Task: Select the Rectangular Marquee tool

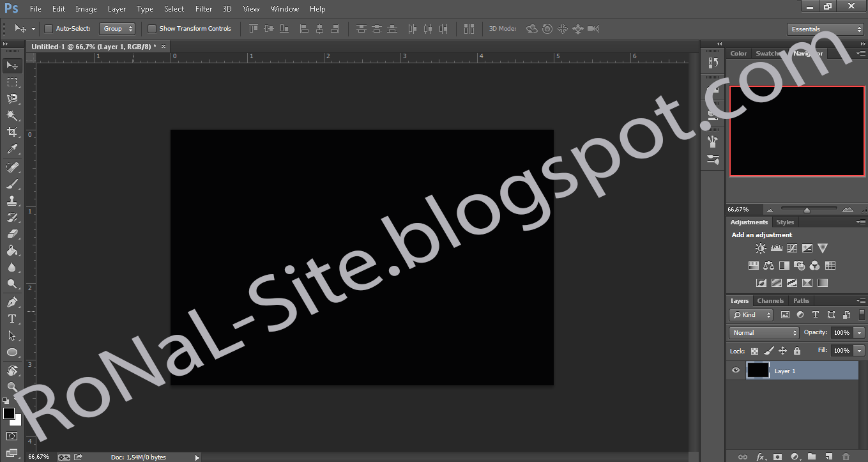Action: coord(12,82)
